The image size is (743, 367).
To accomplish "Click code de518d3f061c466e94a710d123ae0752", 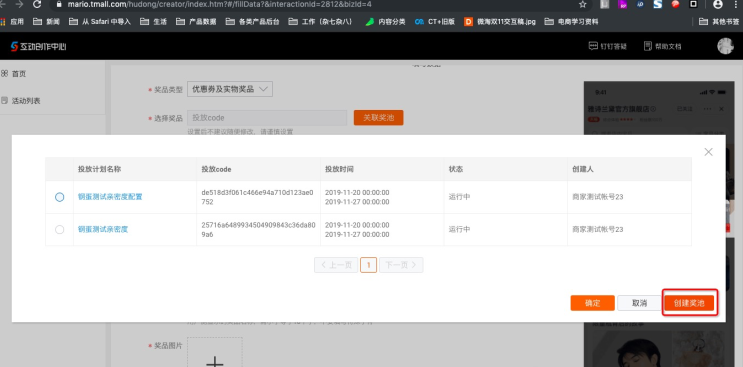I will tap(257, 197).
